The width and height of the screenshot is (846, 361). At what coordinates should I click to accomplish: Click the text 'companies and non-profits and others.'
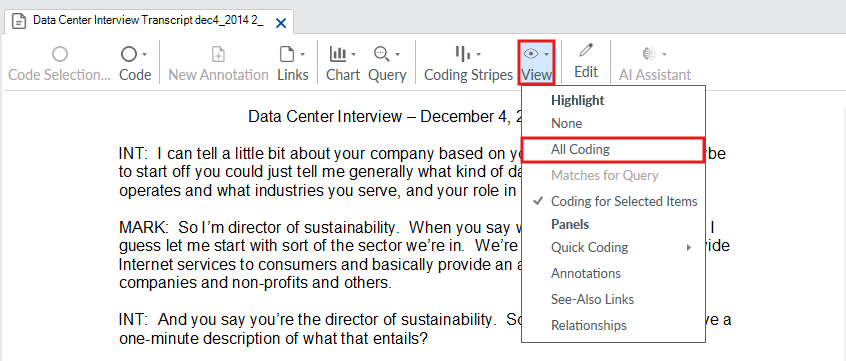coord(255,282)
